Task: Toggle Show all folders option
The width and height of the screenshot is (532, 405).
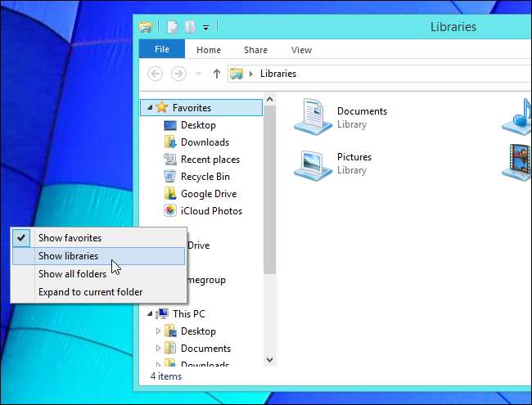Action: pyautogui.click(x=72, y=274)
